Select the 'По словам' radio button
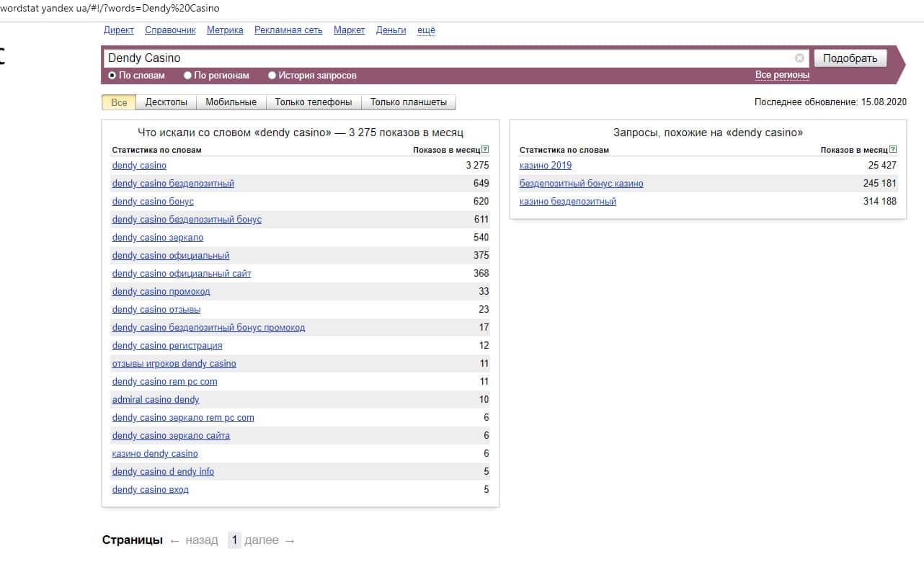The image size is (924, 572). coord(112,76)
